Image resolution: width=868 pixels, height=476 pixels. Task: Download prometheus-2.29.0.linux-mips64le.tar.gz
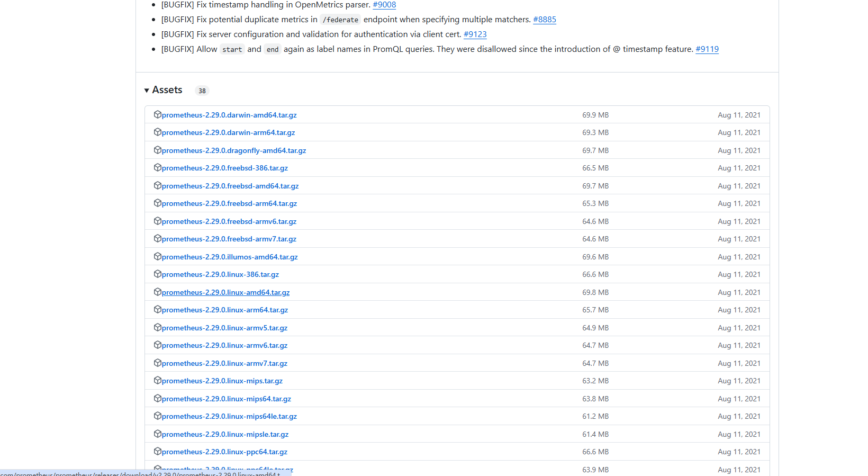(x=230, y=416)
